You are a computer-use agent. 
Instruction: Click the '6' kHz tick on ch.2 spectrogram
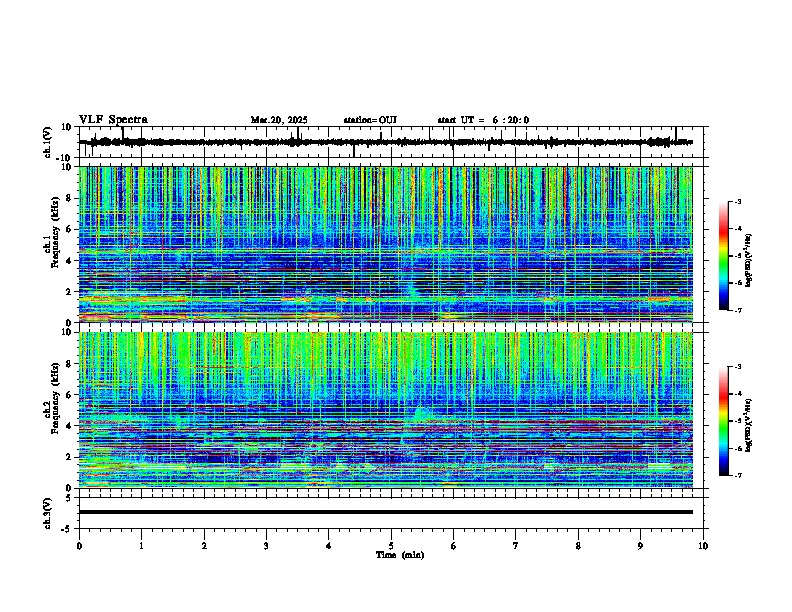(69, 394)
